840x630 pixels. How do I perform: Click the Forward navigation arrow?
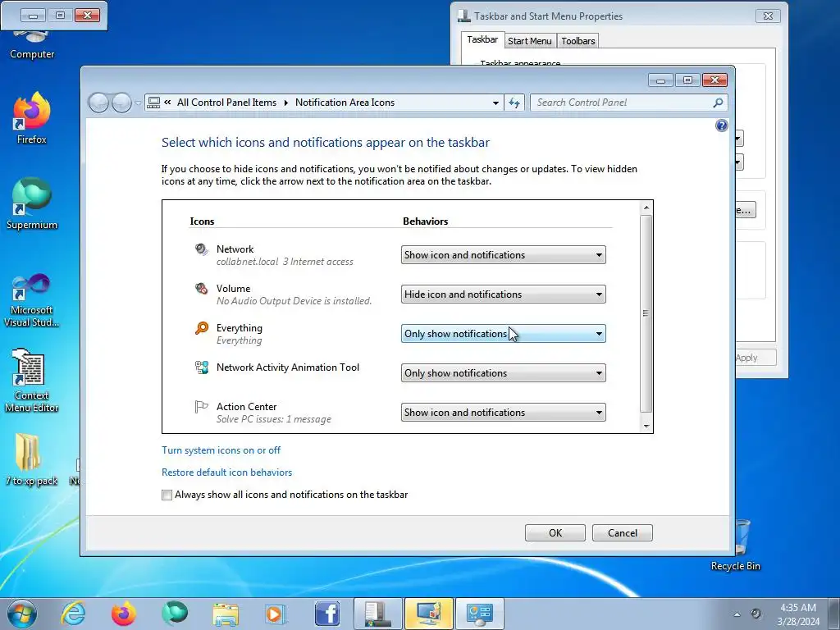tap(121, 103)
